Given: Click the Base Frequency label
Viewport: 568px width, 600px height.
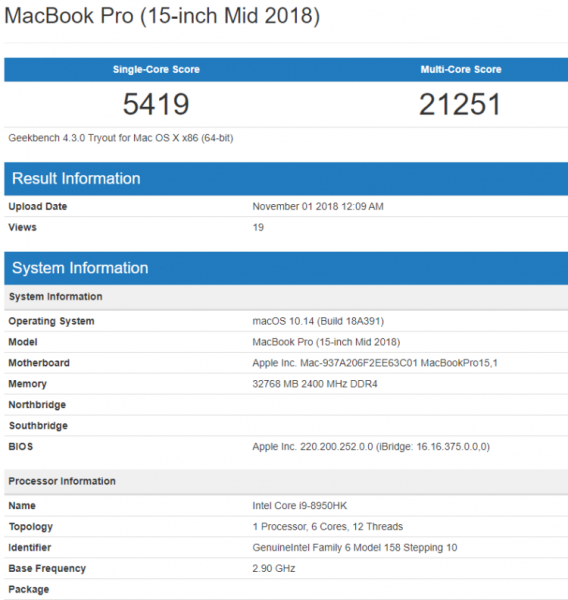Looking at the screenshot, I should pyautogui.click(x=47, y=569).
